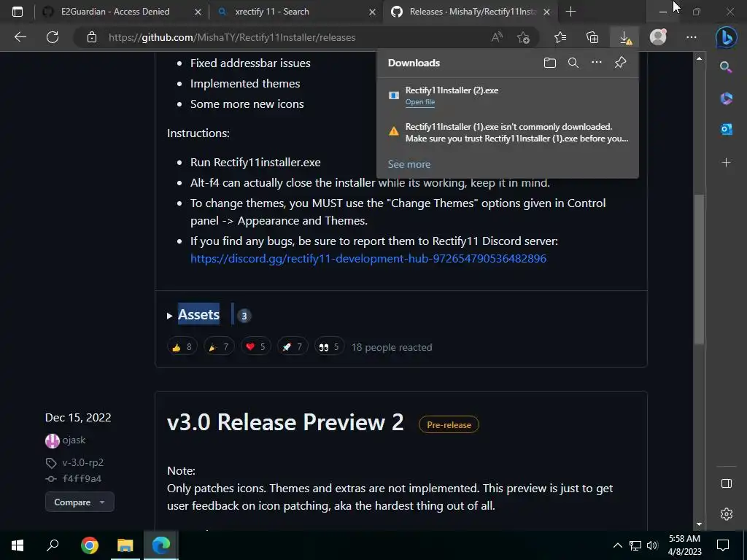Open Read aloud from address bar
This screenshot has height=560, width=747.
click(x=497, y=37)
